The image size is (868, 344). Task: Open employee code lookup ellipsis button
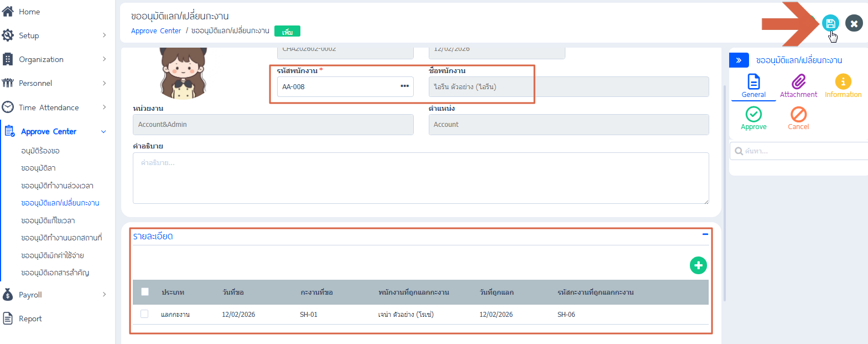coord(404,86)
